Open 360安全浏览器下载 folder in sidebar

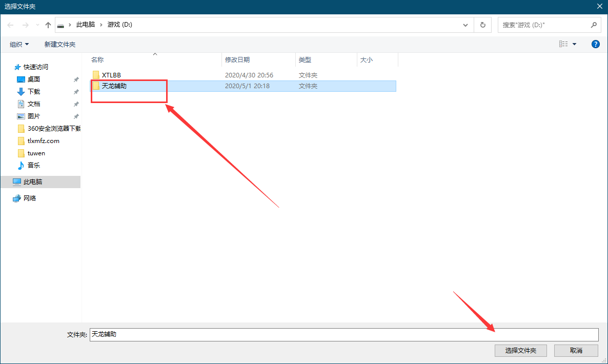49,128
